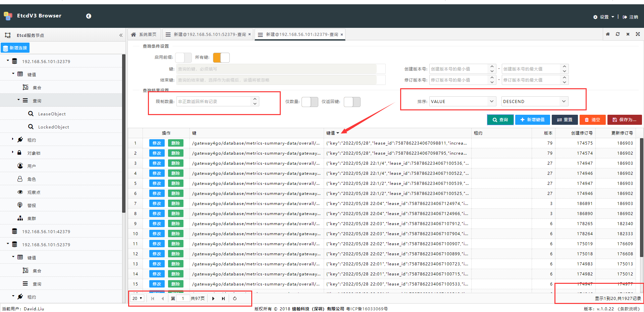Open the 集群 cluster item
644x312 pixels.
32,218
